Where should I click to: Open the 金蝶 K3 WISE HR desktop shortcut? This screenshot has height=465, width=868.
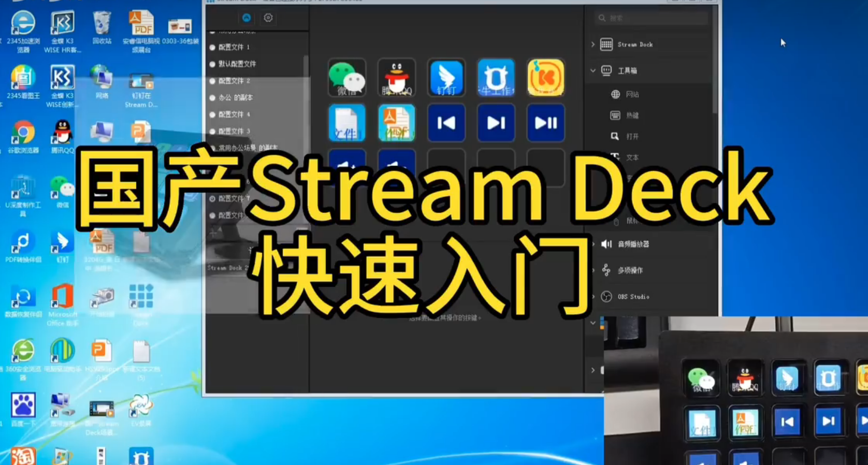[62, 32]
